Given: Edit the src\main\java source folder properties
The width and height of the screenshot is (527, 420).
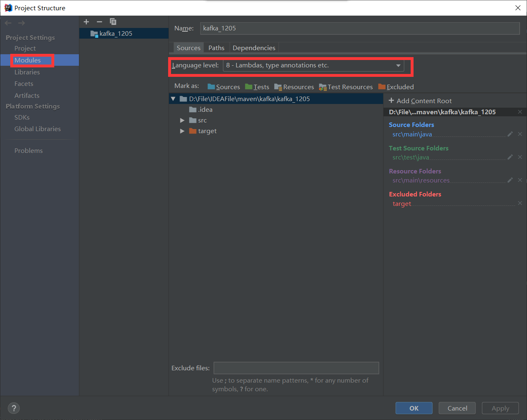Looking at the screenshot, I should pos(510,134).
